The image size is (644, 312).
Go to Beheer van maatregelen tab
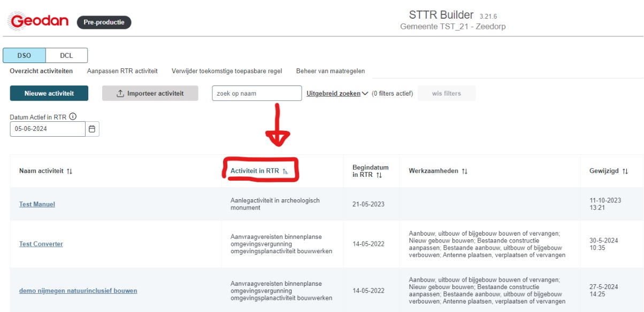(331, 71)
